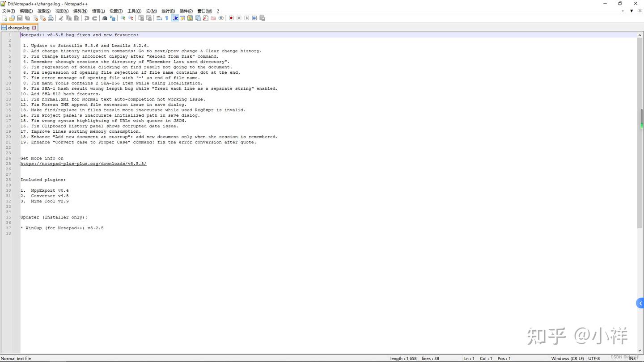The width and height of the screenshot is (644, 362).
Task: Open the 运行(R) menu
Action: tap(168, 11)
